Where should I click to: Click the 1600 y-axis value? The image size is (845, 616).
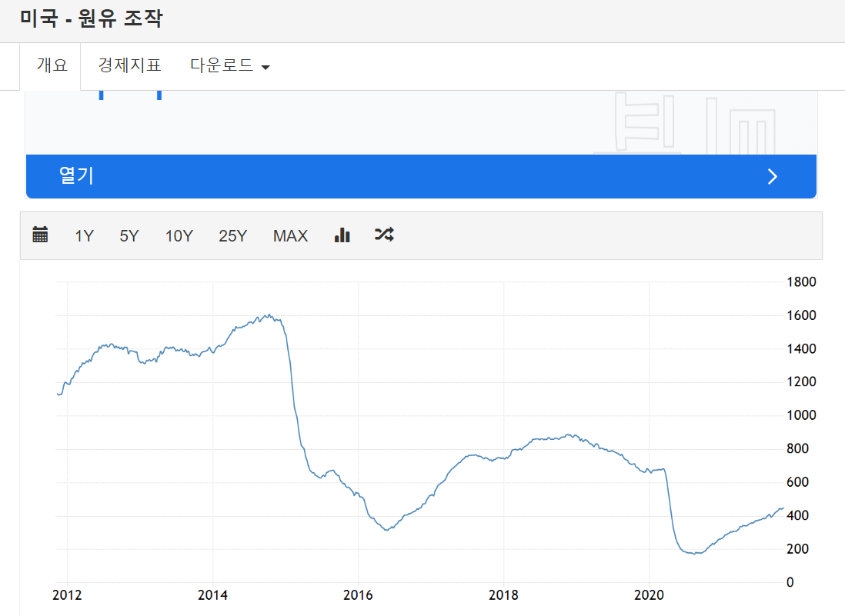click(x=801, y=315)
